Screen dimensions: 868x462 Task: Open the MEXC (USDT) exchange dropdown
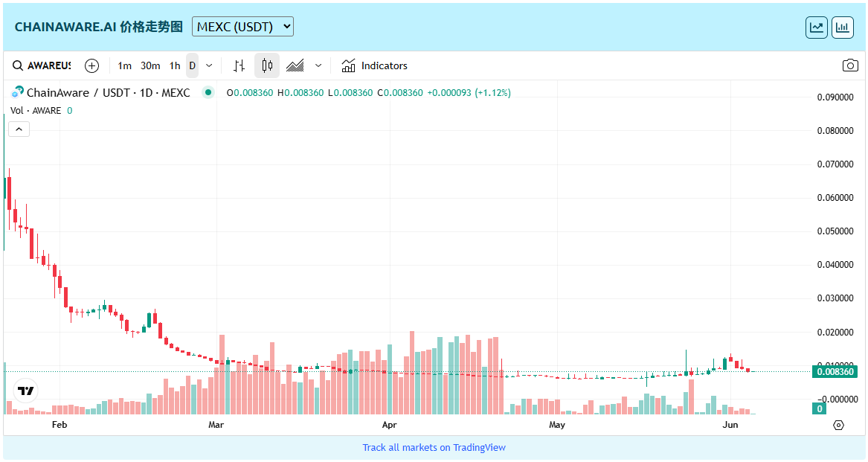(242, 27)
